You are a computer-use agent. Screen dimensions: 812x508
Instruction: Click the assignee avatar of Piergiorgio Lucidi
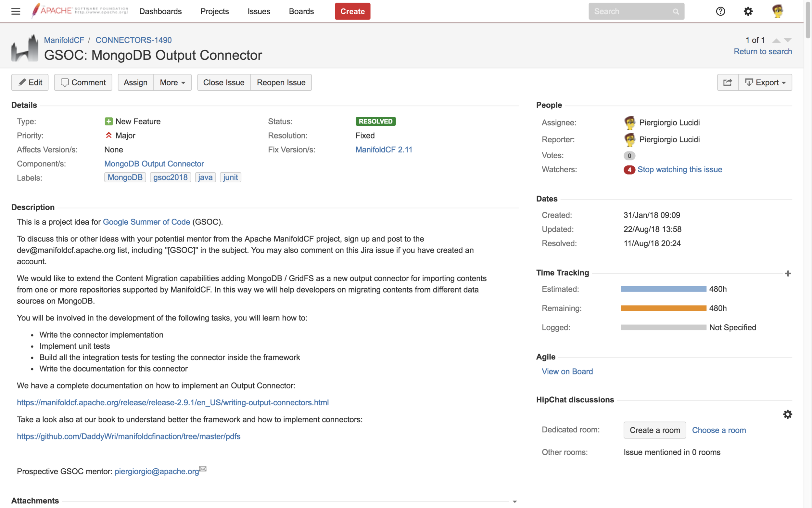coord(630,123)
